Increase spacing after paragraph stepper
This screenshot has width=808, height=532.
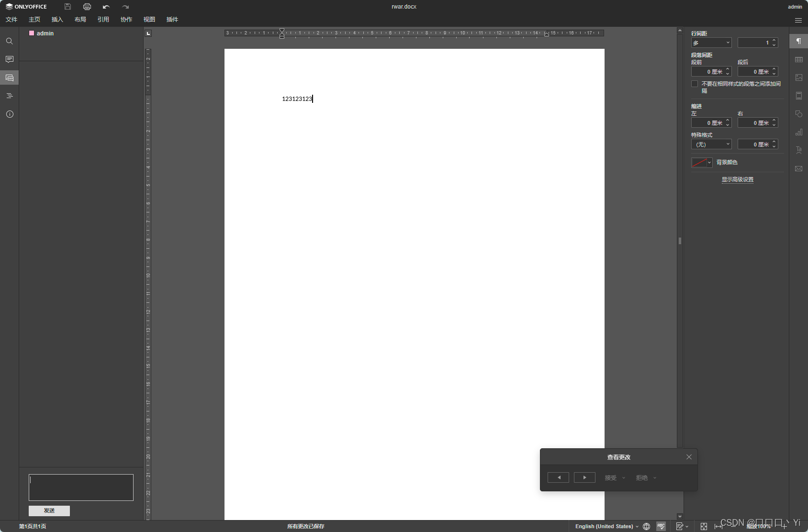774,69
